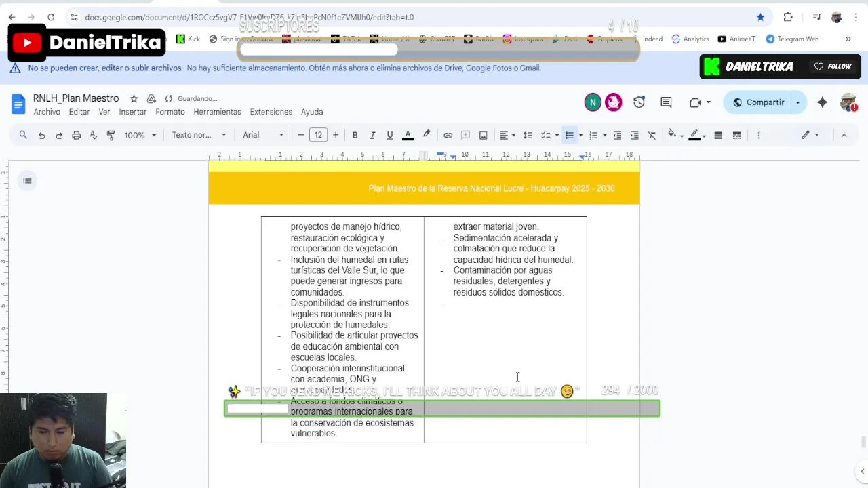This screenshot has height=488, width=868.
Task: Open the numbered list style dropdown arrow
Action: (604, 135)
